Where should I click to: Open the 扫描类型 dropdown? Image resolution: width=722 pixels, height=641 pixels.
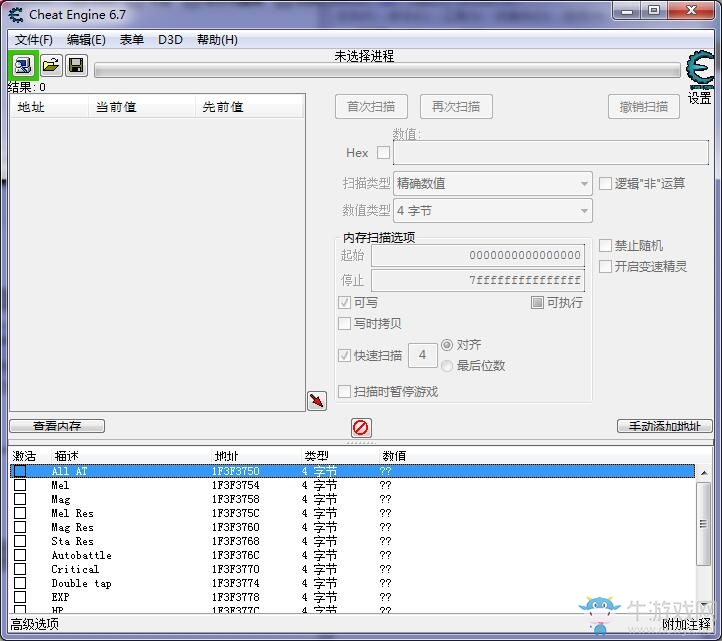tap(493, 184)
